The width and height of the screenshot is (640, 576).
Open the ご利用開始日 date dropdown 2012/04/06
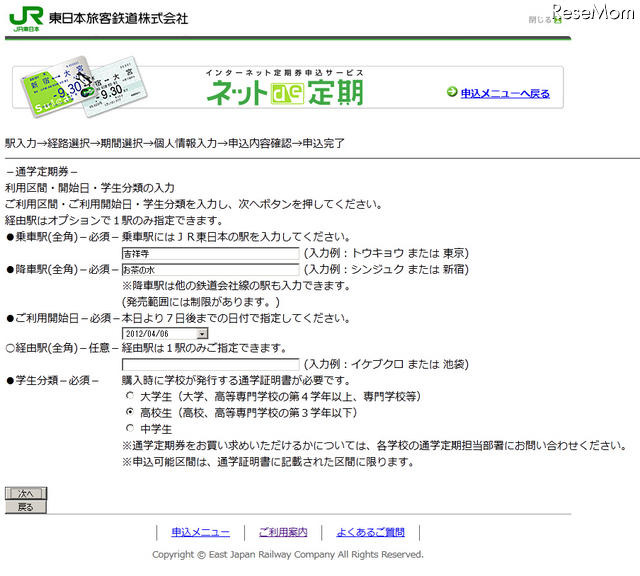[x=165, y=334]
